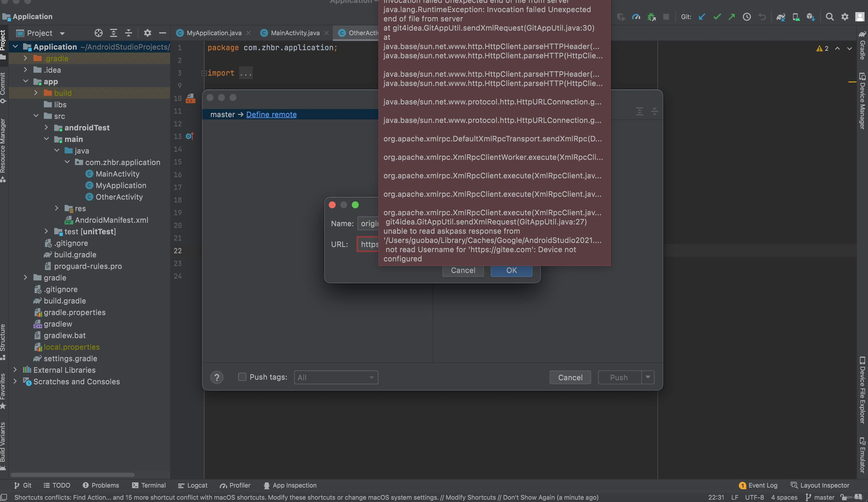Click the debug bug icon in toolbar
This screenshot has width=868, height=502.
point(651,17)
